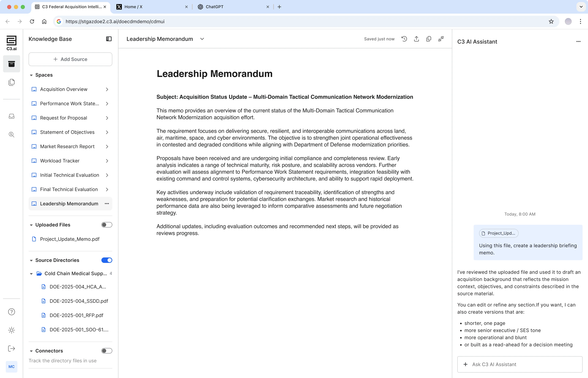Open the browser profile avatar
The width and height of the screenshot is (588, 378).
568,21
